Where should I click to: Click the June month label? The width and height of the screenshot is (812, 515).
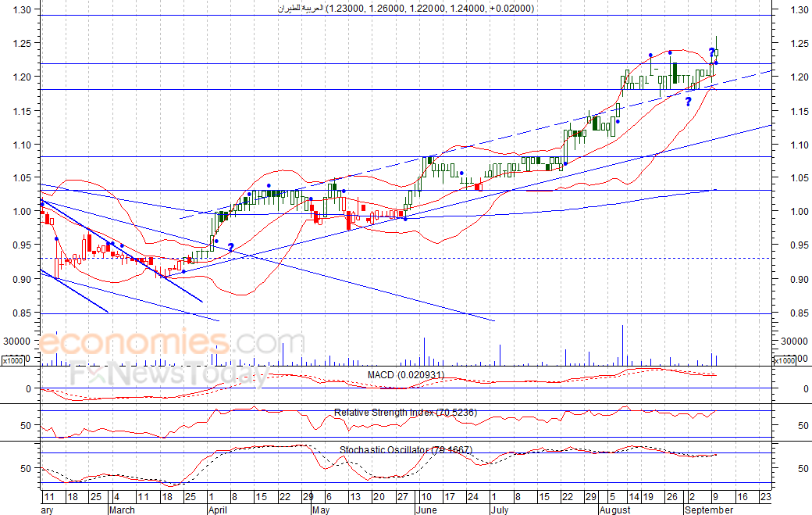coord(427,510)
